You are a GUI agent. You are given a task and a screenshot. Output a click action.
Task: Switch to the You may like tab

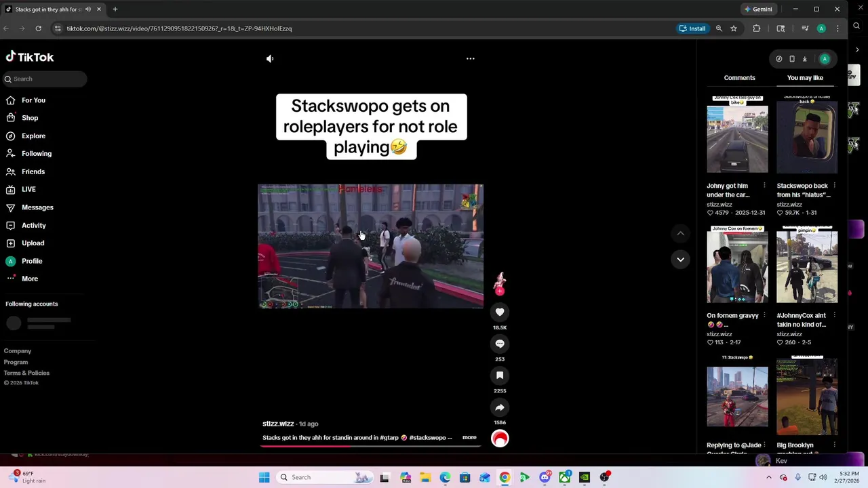805,78
